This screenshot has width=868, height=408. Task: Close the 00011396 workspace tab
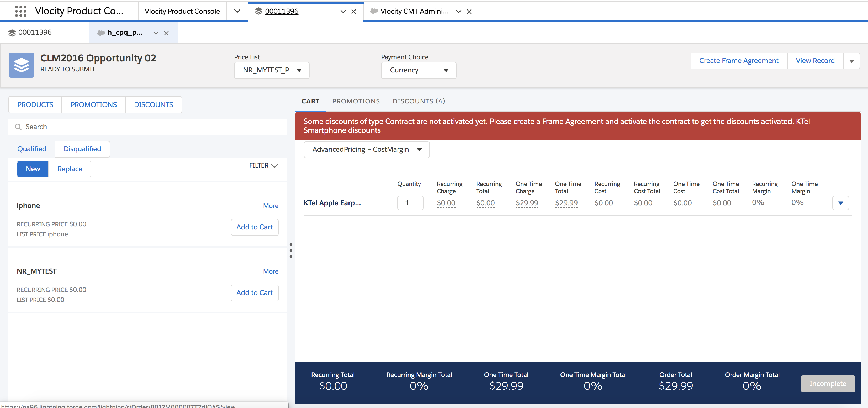pos(354,12)
